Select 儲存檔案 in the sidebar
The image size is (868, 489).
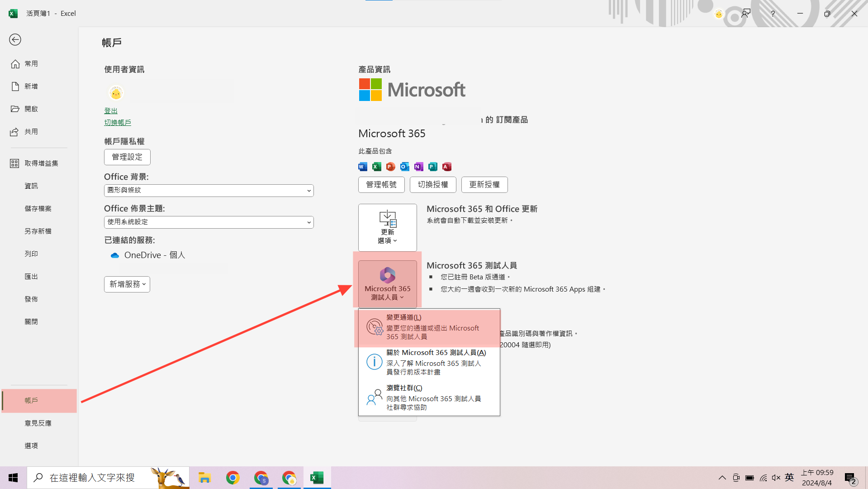[x=39, y=209]
